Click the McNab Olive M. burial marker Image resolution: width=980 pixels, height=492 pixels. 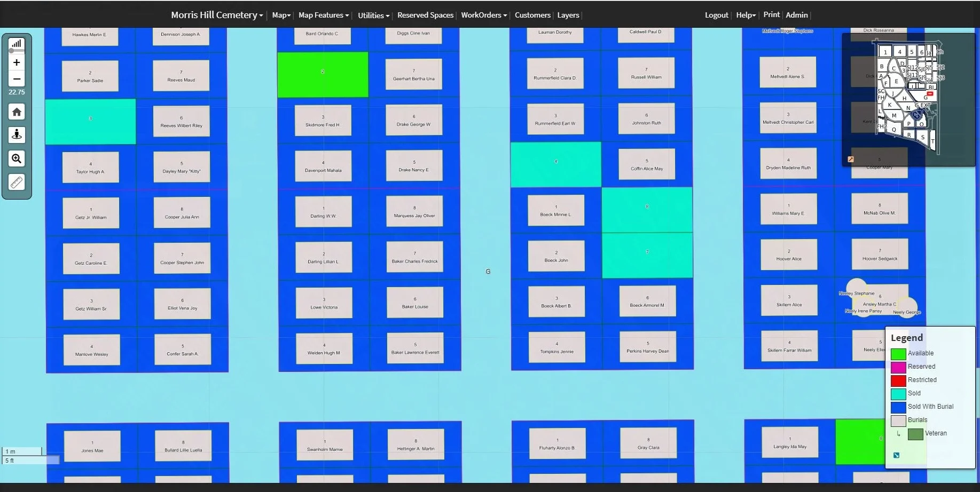(880, 209)
